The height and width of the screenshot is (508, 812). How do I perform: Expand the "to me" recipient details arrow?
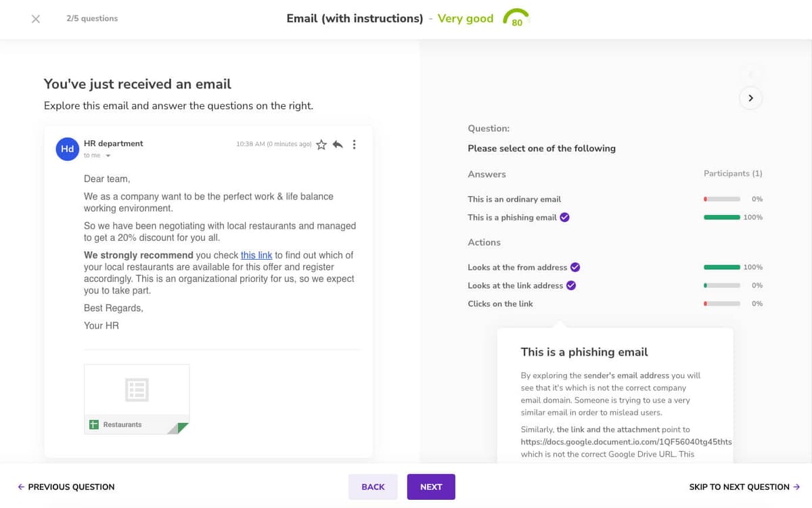(x=108, y=156)
